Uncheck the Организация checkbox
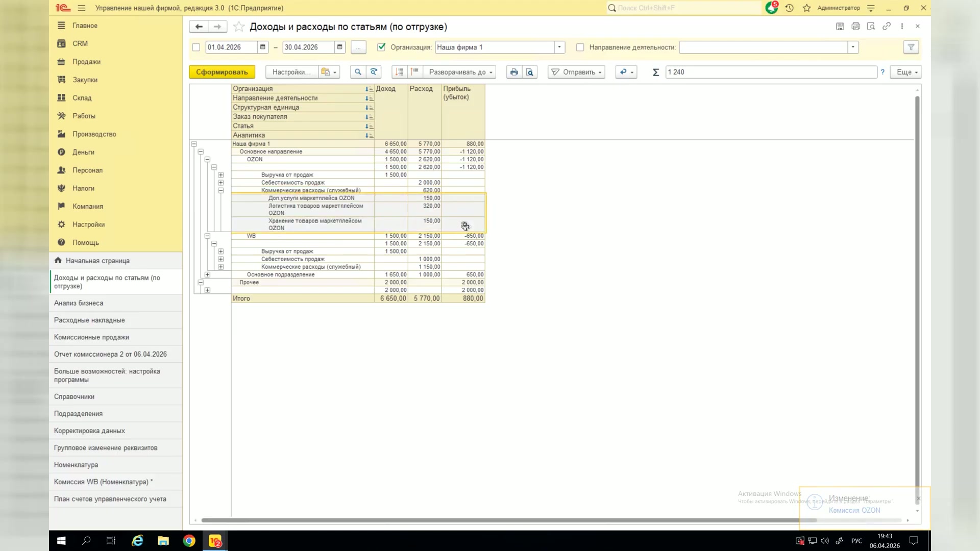The image size is (980, 551). [x=381, y=47]
